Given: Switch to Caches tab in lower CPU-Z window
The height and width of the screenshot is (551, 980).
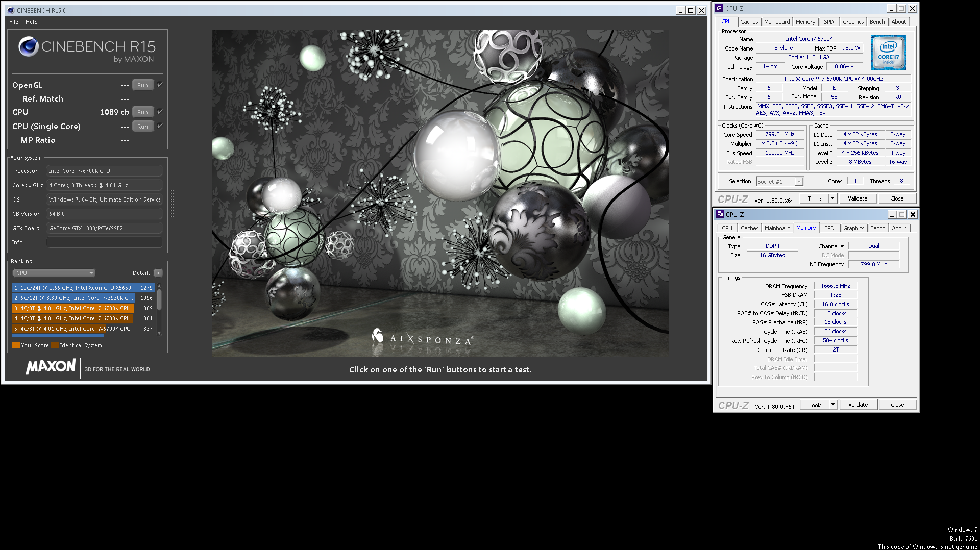Looking at the screenshot, I should click(749, 228).
